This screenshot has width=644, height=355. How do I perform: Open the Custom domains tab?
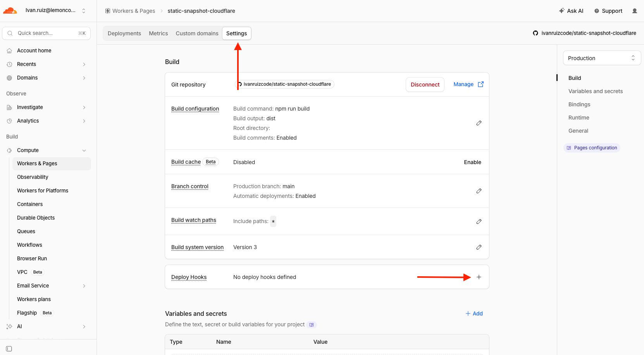coord(197,33)
